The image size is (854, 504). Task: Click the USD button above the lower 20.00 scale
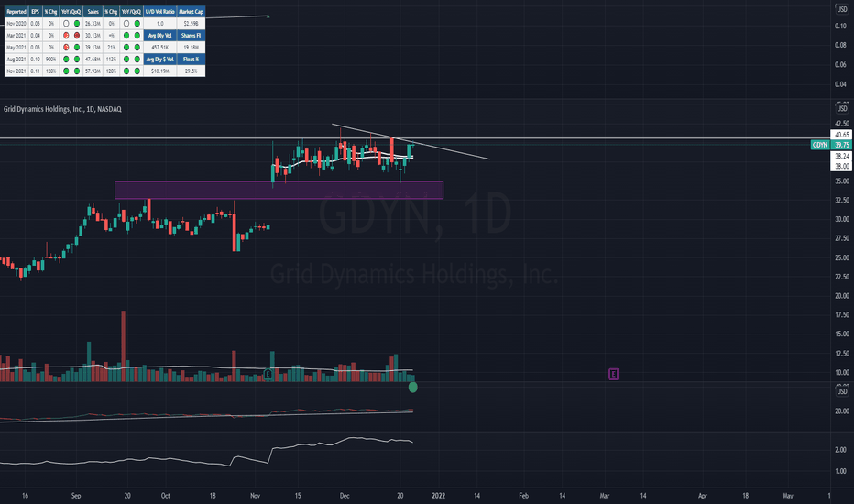842,391
